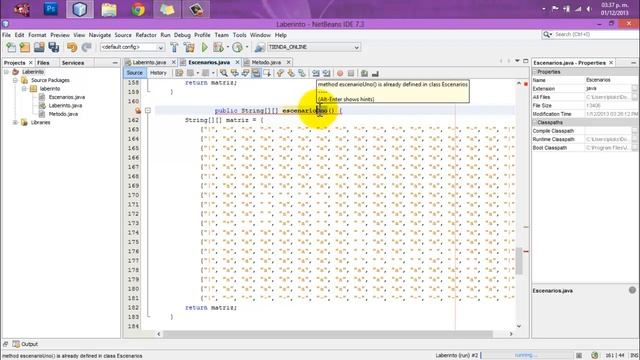Image resolution: width=640 pixels, height=360 pixels.
Task: Toggle Highlight Search in editor toolbar
Action: (256, 73)
